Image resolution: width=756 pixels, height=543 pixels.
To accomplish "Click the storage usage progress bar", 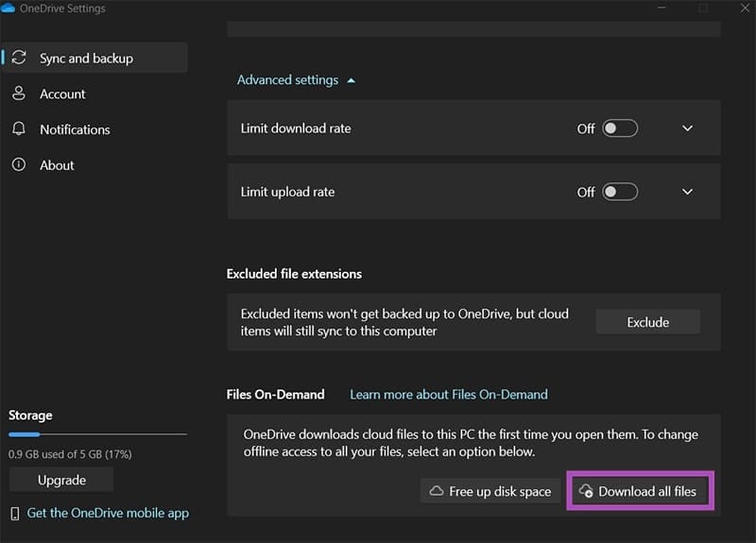I will pos(97,434).
